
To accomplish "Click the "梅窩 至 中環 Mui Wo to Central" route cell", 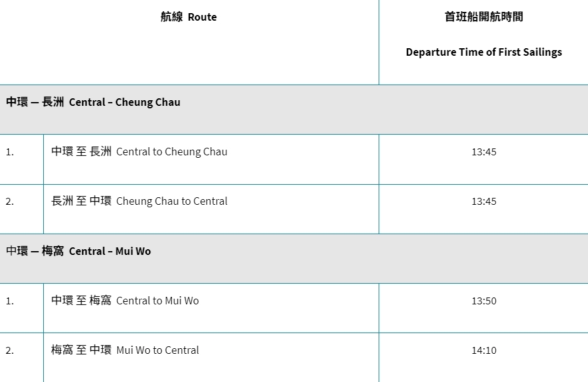I will coord(125,350).
